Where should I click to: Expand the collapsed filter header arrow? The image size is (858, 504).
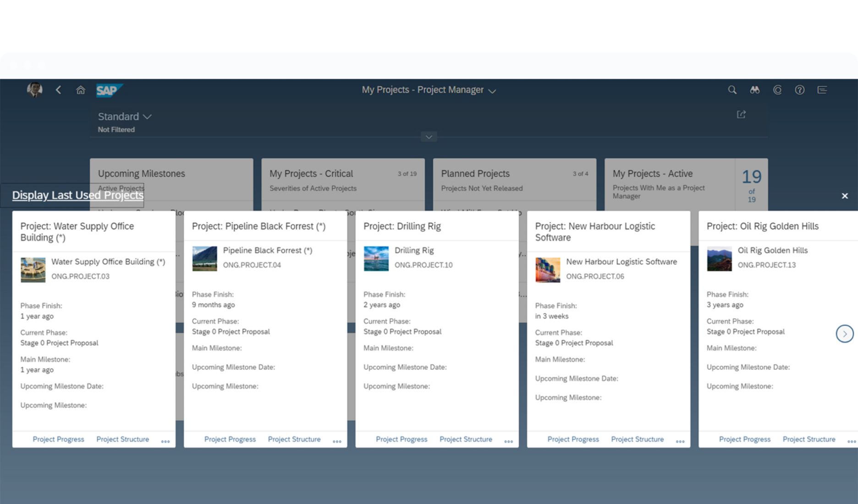coord(429,137)
